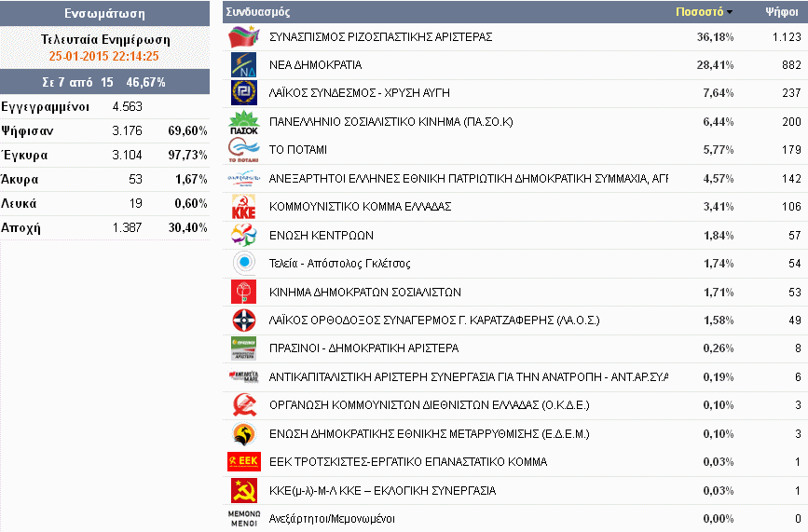The width and height of the screenshot is (808, 532).
Task: Click the ΣΥΡΙΖΑ party flag logo
Action: pos(244,36)
